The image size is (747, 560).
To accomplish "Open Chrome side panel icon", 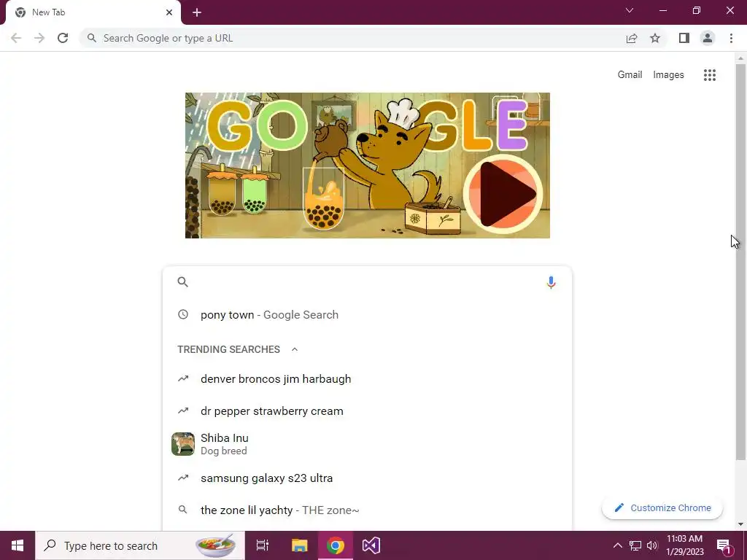I will click(684, 38).
